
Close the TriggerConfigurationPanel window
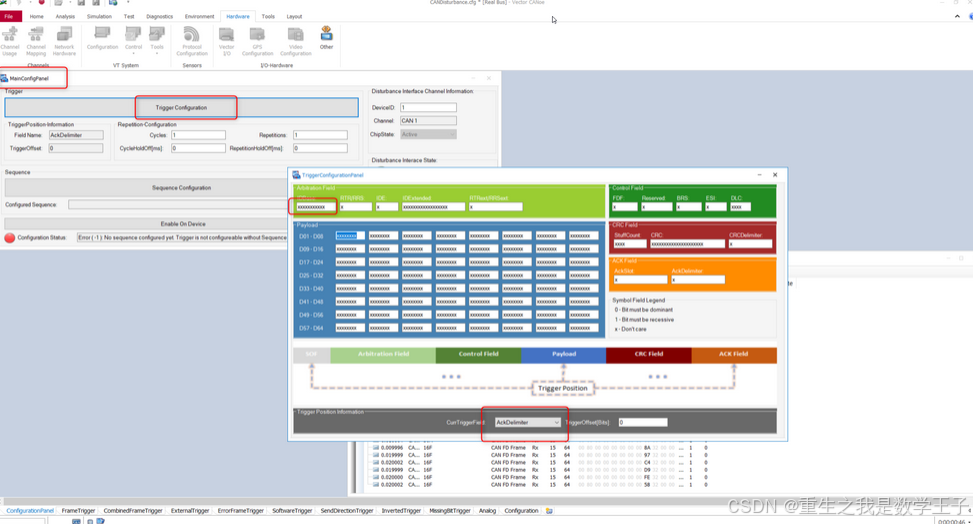775,175
